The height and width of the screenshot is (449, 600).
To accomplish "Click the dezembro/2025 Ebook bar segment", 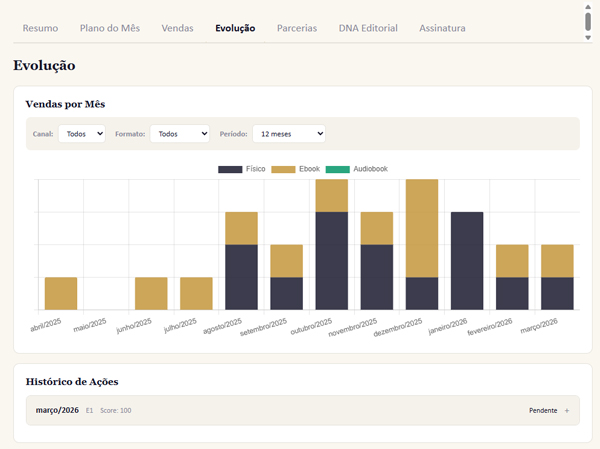I will [421, 228].
